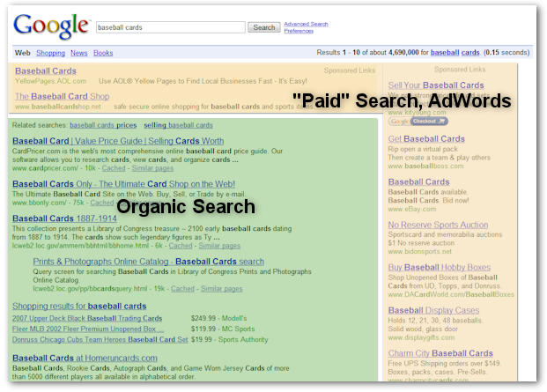
Task: Open Fleer MLB 2002 Premium Unopened Box
Action: pyautogui.click(x=88, y=329)
